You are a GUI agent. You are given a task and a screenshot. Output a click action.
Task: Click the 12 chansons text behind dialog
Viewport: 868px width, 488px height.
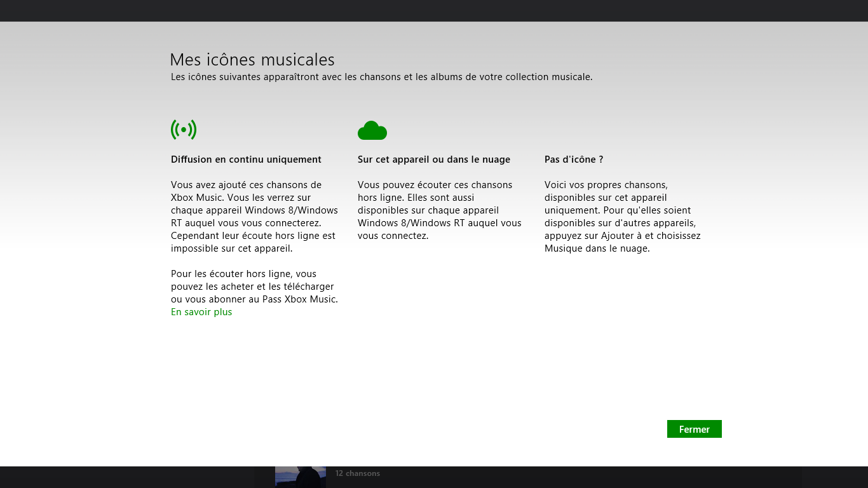358,473
